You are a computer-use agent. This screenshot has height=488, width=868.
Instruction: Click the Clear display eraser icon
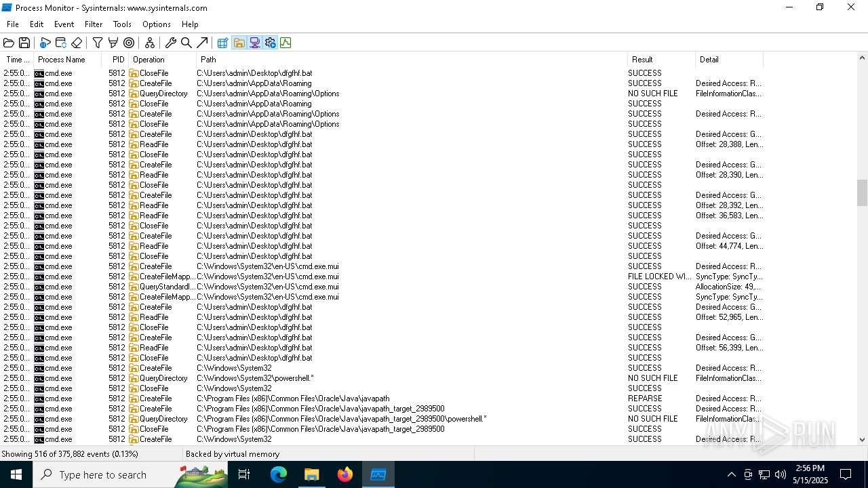tap(76, 43)
